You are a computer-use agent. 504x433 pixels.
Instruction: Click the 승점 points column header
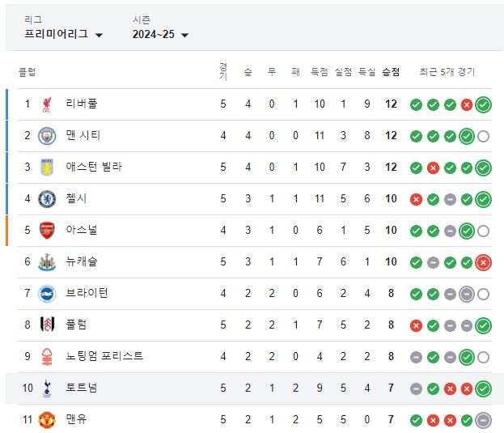[x=391, y=72]
